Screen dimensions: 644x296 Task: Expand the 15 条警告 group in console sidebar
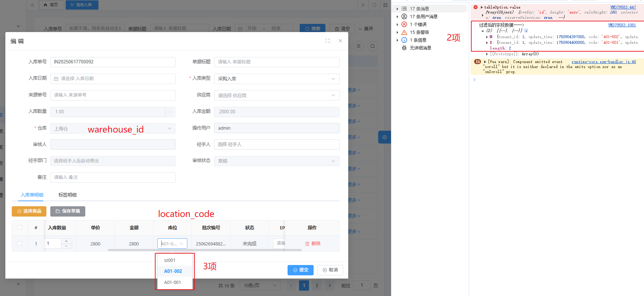tap(397, 32)
